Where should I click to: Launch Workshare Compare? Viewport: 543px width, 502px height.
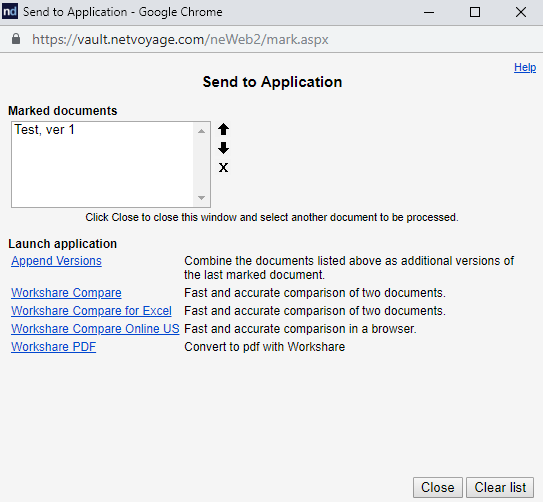(x=66, y=293)
